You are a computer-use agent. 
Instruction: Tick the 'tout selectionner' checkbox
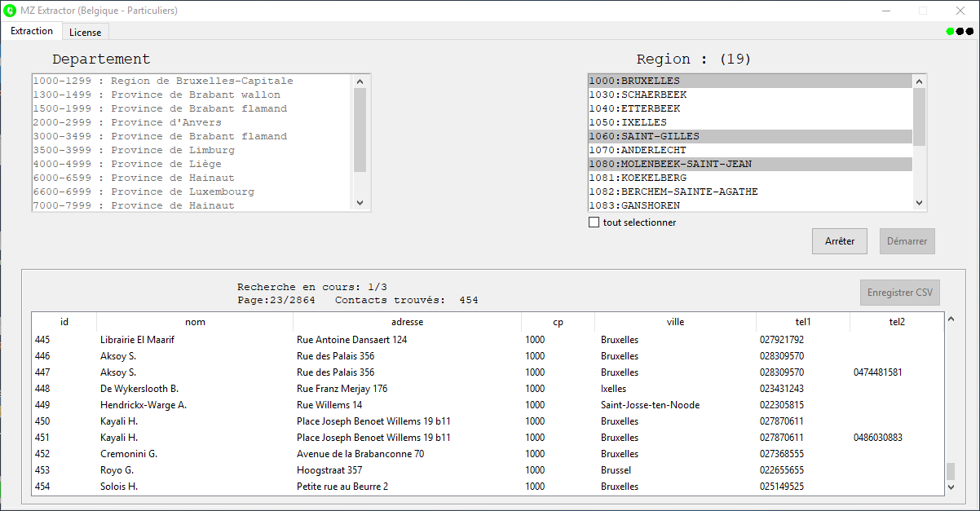(594, 222)
